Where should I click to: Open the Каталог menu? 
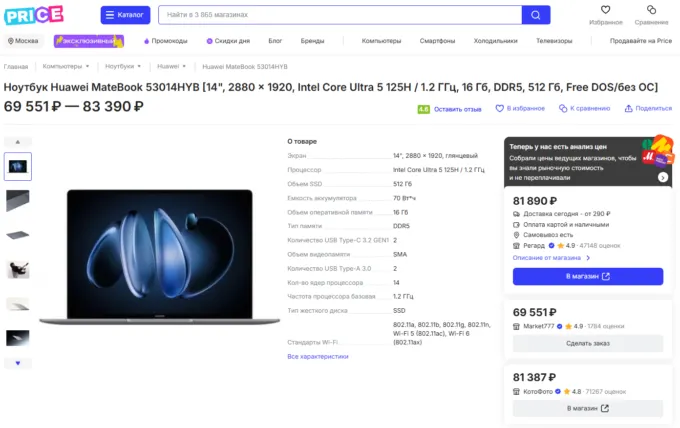125,15
